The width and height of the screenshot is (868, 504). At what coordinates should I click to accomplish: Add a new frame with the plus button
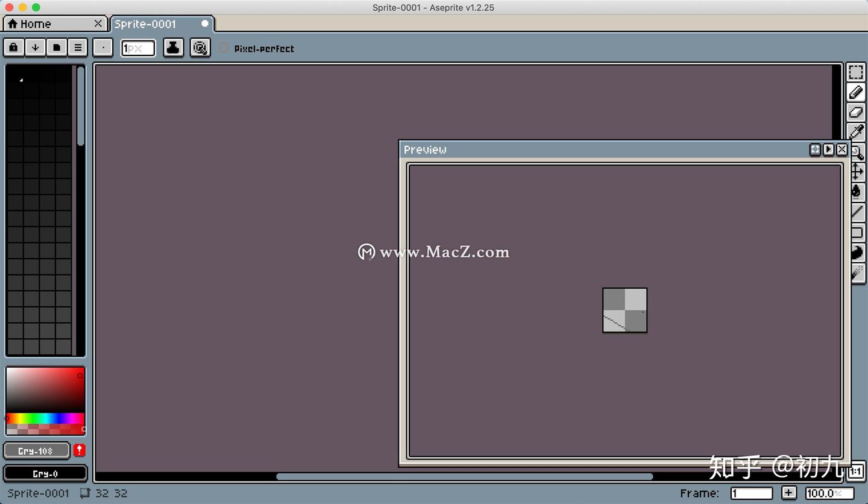click(788, 493)
